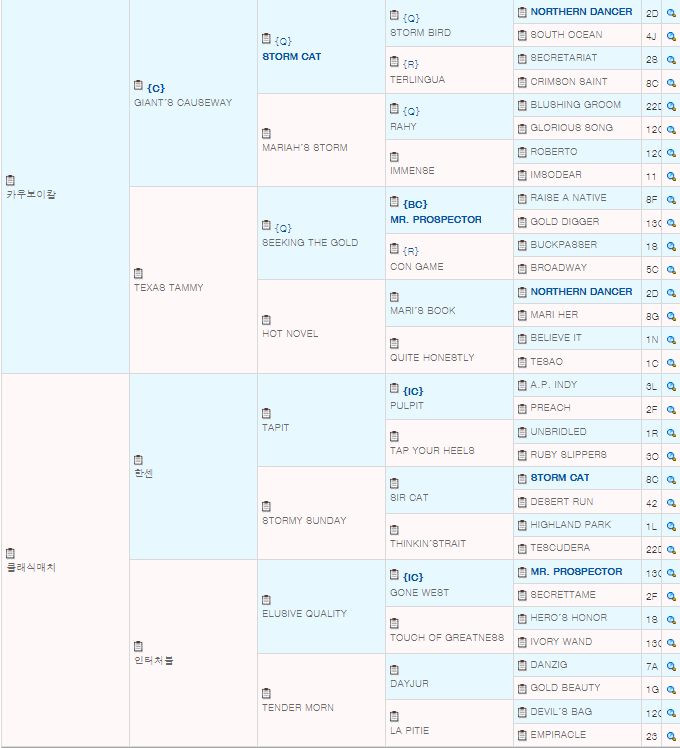Click the TAP YOUR HEELS name
680x748 pixels.
tap(432, 451)
